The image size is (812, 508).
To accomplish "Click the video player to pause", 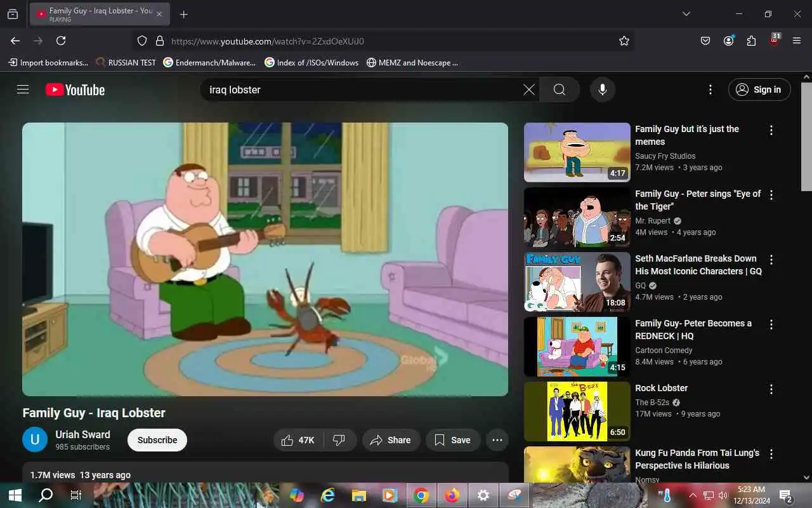I will pyautogui.click(x=265, y=259).
